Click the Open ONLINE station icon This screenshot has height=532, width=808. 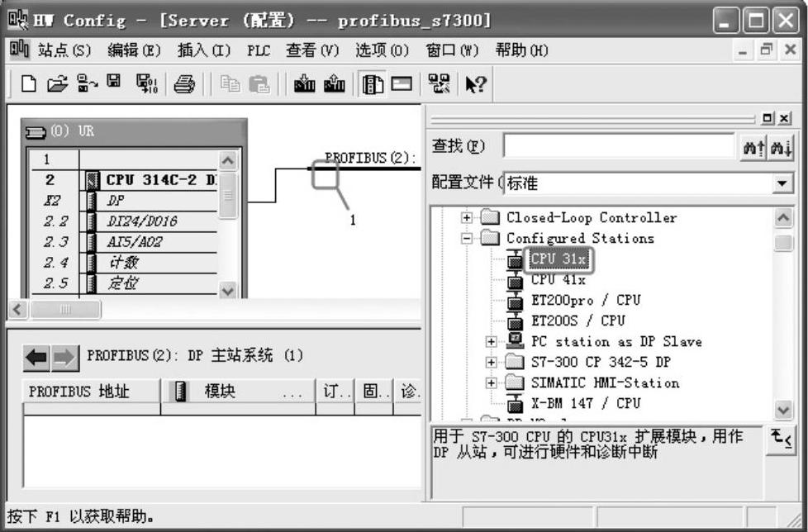(87, 83)
